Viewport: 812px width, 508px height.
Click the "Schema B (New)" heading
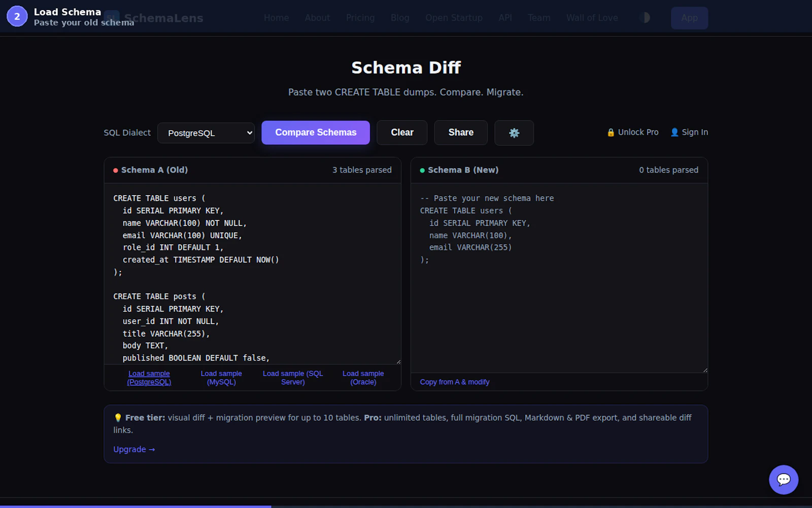pos(463,170)
